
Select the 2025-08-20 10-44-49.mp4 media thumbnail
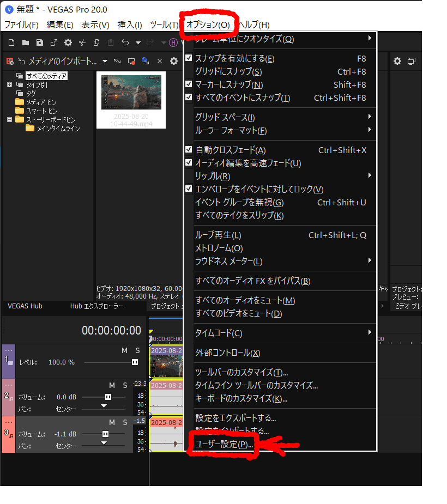pos(131,100)
